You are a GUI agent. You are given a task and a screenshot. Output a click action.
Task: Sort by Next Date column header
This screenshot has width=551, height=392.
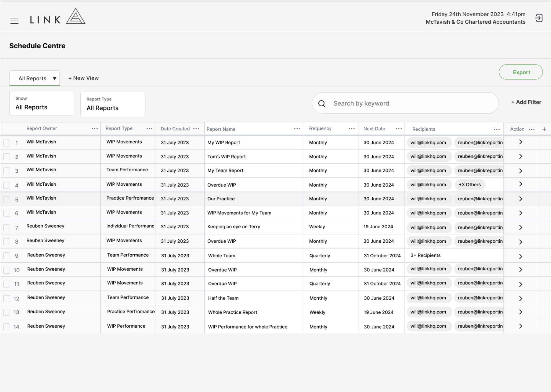tap(374, 129)
